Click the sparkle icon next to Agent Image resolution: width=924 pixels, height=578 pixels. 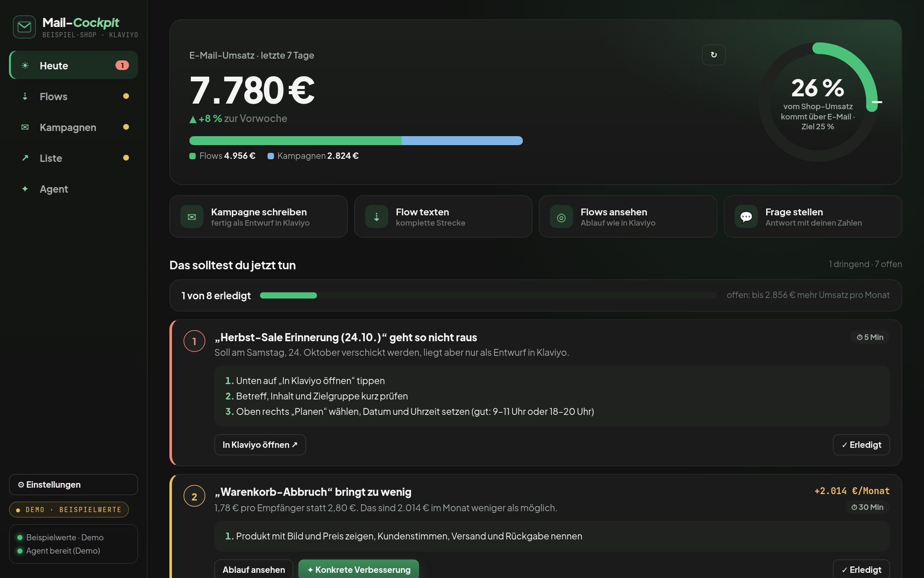[x=25, y=189]
